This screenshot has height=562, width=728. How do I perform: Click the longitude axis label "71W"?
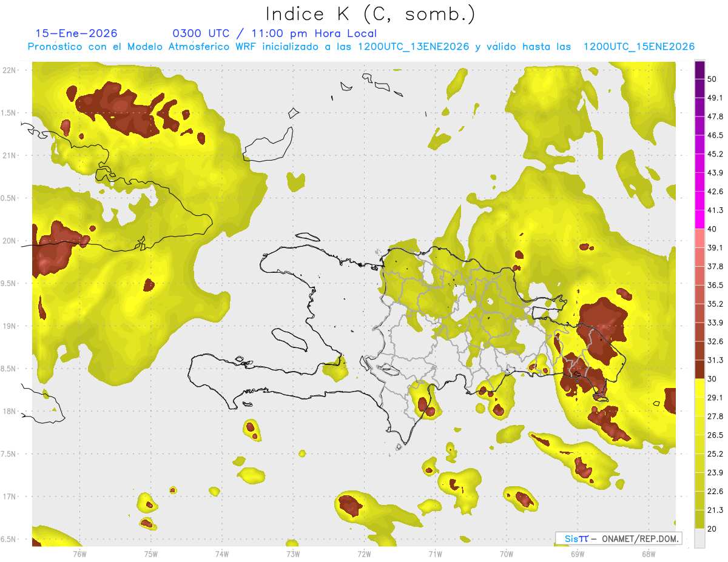[x=435, y=554]
